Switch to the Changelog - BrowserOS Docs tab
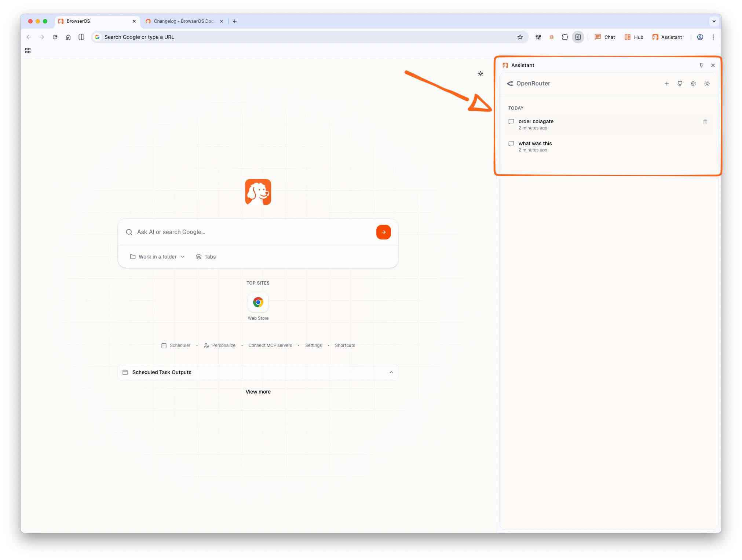 183,21
